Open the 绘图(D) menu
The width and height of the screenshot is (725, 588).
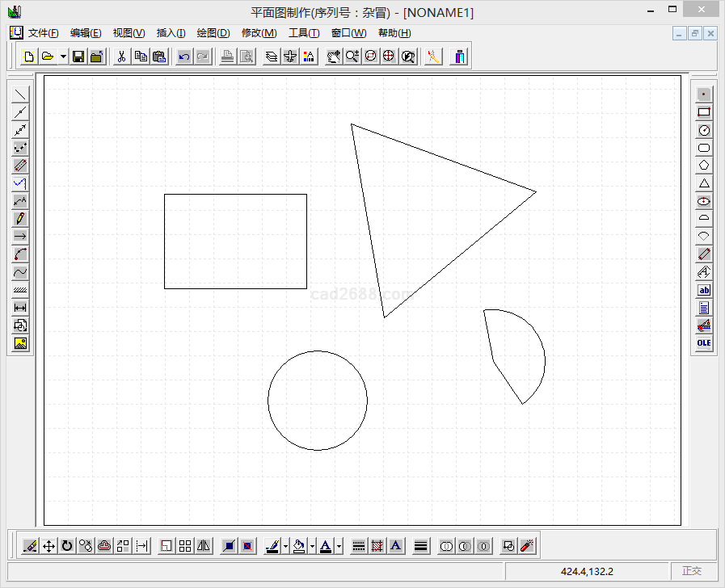click(213, 33)
